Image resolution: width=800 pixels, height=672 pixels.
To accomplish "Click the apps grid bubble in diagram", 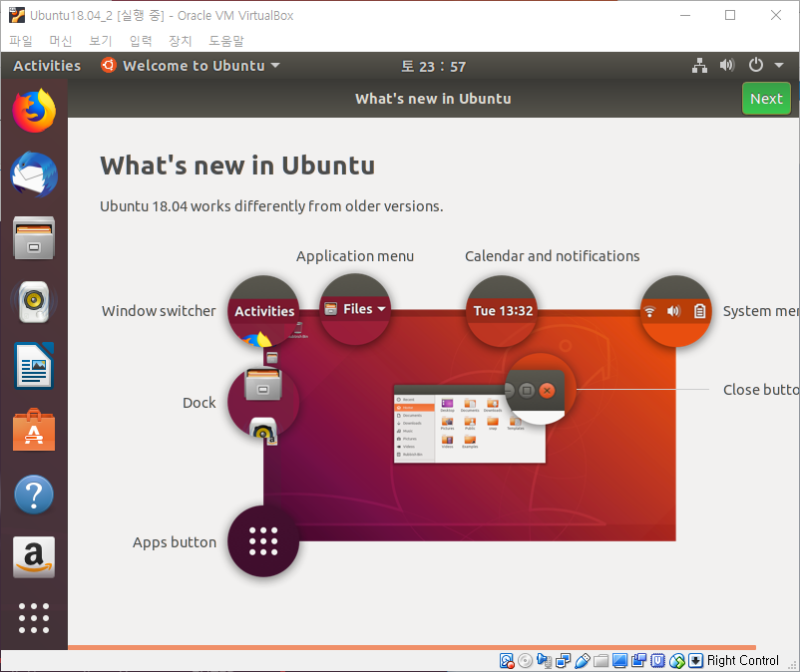I will pos(263,541).
